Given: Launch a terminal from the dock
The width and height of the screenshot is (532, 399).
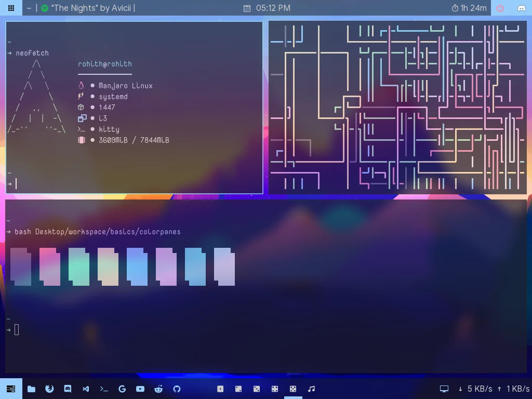Looking at the screenshot, I should pos(103,389).
